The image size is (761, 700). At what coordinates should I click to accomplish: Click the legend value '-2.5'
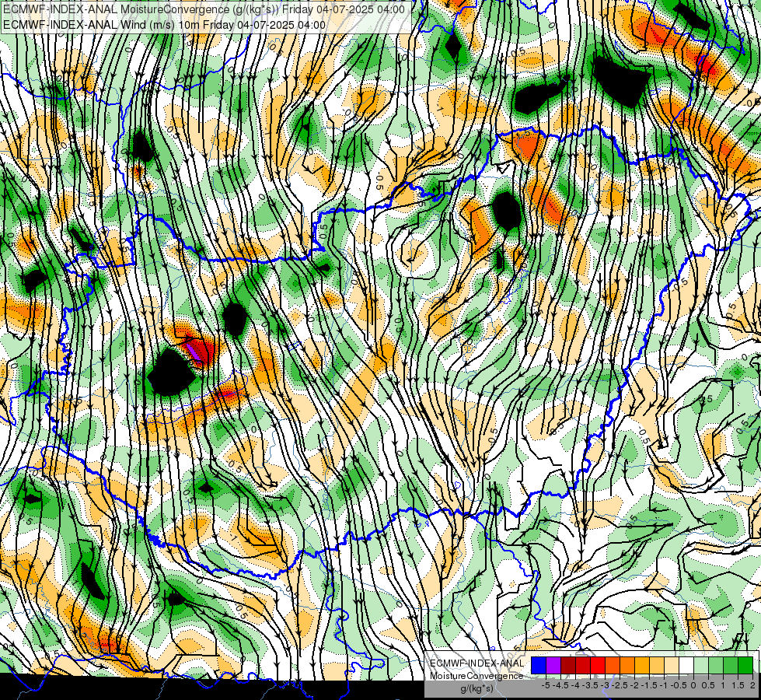(621, 685)
